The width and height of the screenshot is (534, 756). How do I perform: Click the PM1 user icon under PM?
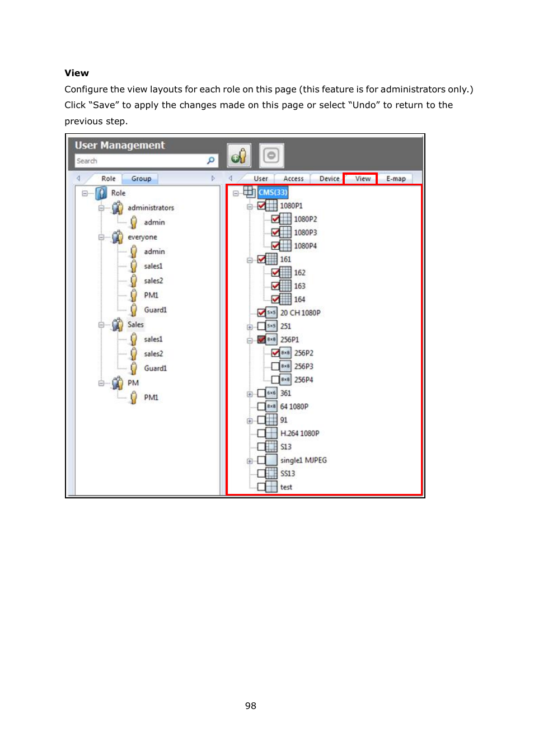(134, 398)
